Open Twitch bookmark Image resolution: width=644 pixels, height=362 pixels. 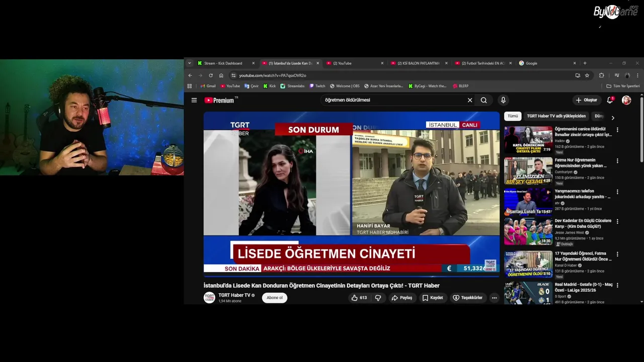[x=317, y=86]
